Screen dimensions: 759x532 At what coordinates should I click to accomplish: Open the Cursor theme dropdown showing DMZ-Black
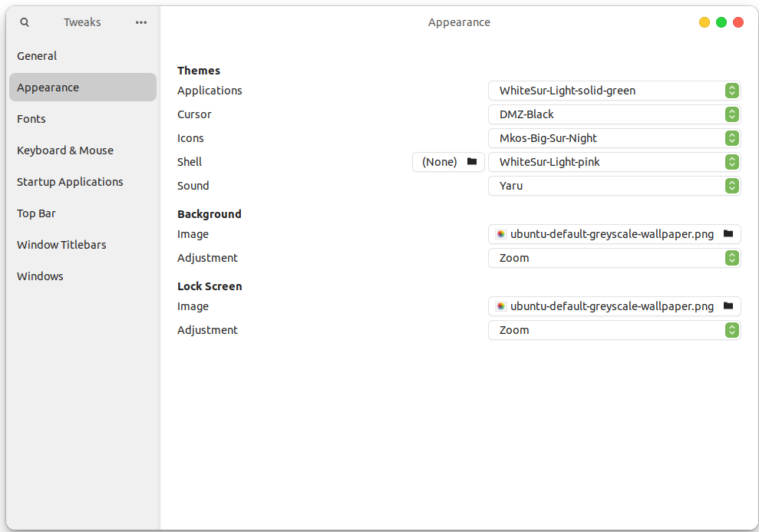point(614,114)
